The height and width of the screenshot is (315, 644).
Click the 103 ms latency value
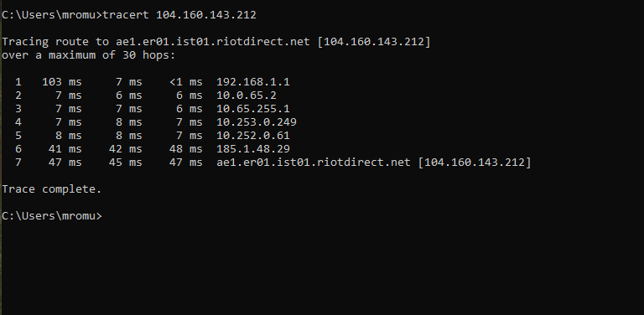pos(61,82)
